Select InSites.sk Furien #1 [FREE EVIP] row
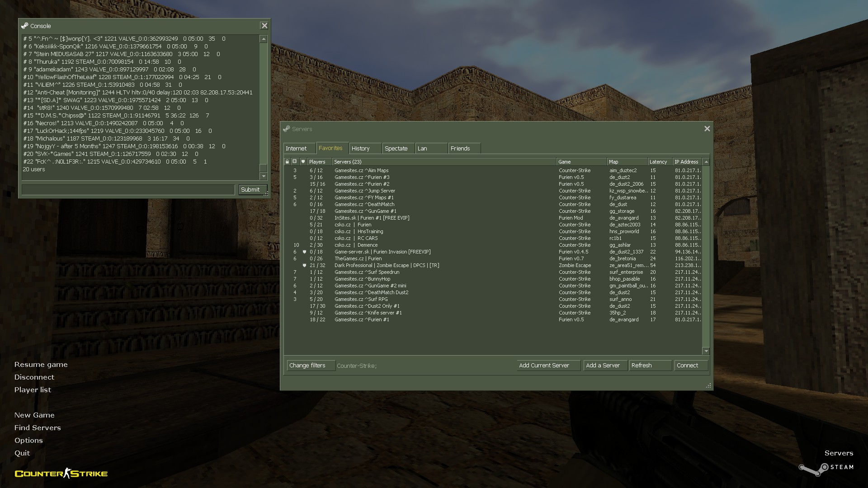The height and width of the screenshot is (488, 868). (x=493, y=218)
